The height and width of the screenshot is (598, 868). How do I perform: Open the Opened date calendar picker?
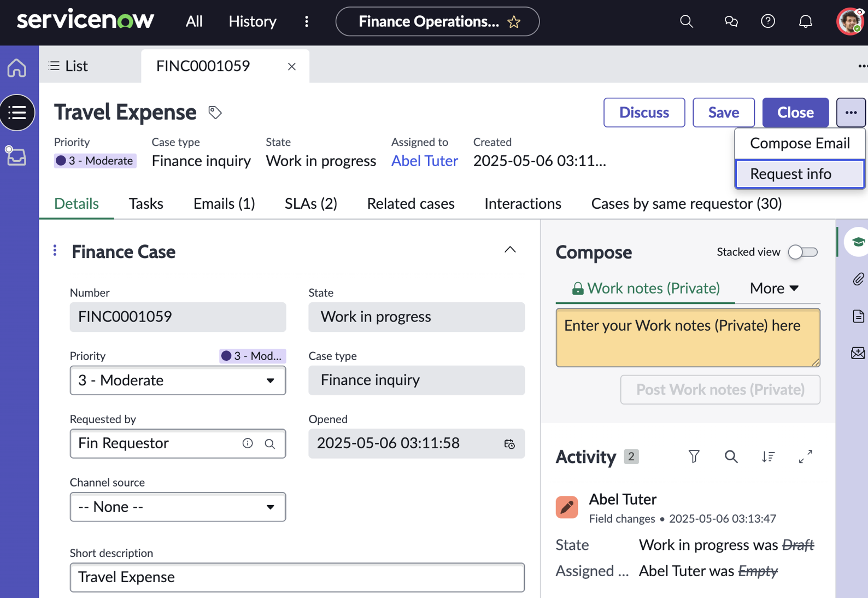(509, 444)
